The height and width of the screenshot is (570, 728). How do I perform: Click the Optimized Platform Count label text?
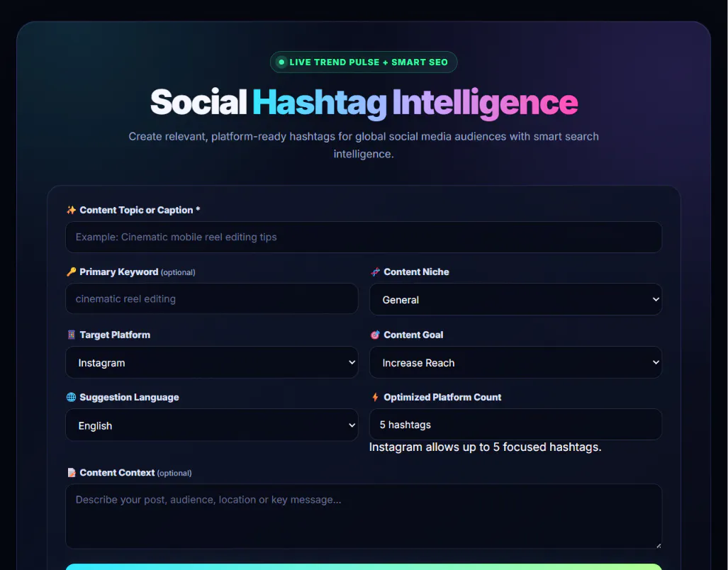[442, 397]
